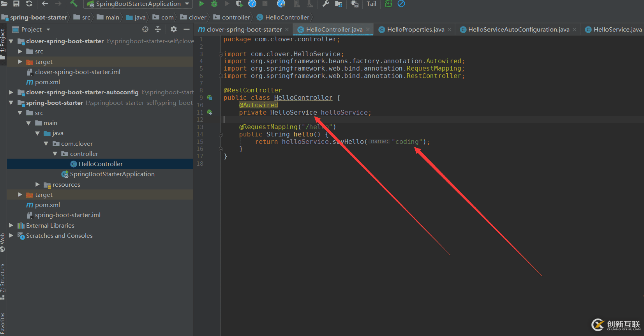Screen dimensions: 644x336
Task: Expand the resources folder
Action: point(37,184)
